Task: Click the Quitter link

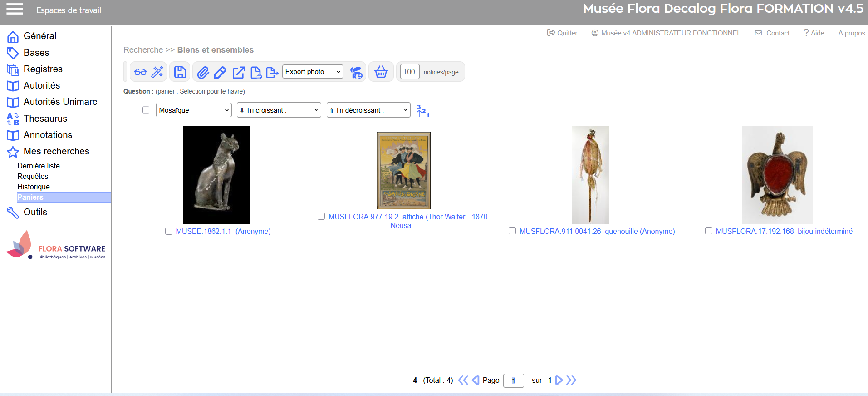Action: point(562,33)
